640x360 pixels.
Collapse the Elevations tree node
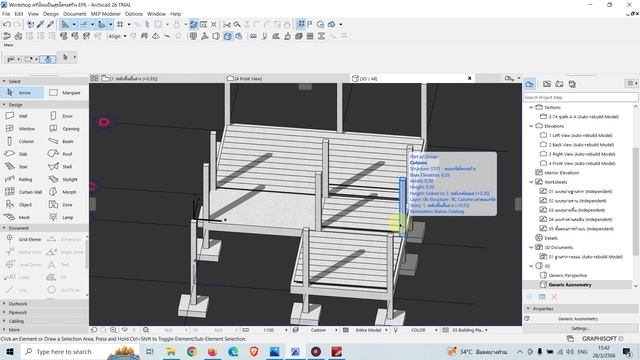coord(531,126)
